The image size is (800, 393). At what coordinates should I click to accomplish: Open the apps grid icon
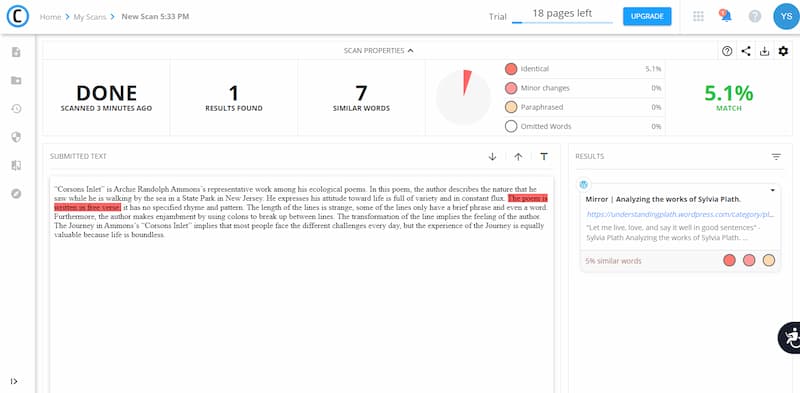click(x=698, y=16)
